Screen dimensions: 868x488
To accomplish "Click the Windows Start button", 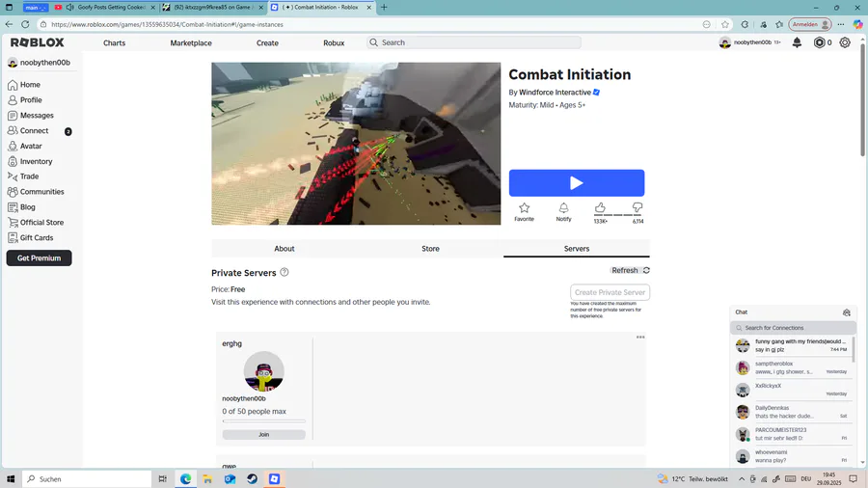I will tap(10, 479).
